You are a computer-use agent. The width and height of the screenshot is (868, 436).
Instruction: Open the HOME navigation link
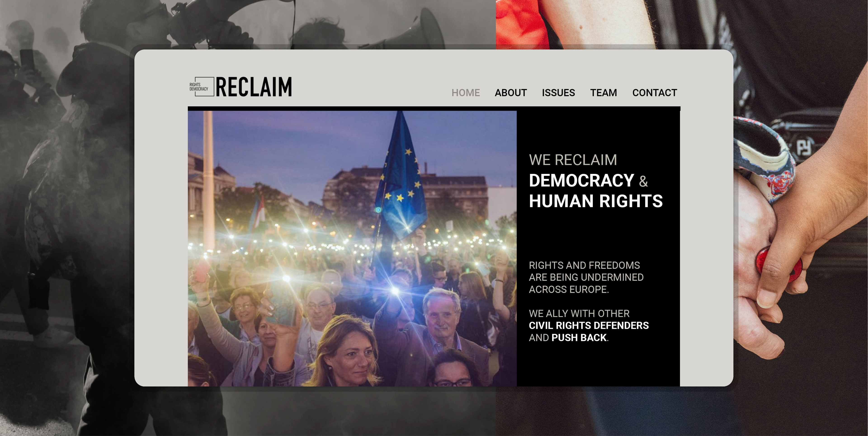point(465,93)
